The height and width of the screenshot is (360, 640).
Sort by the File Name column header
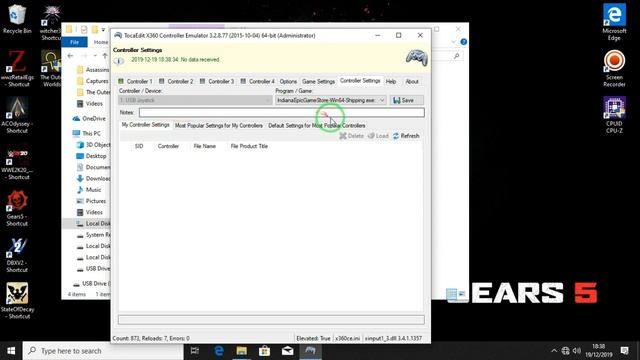tap(204, 146)
